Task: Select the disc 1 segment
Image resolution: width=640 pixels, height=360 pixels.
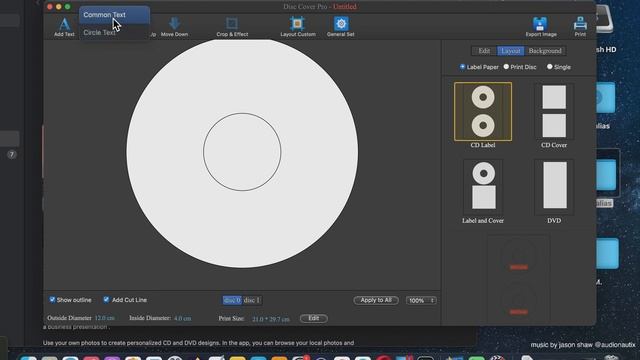Action: (251, 300)
